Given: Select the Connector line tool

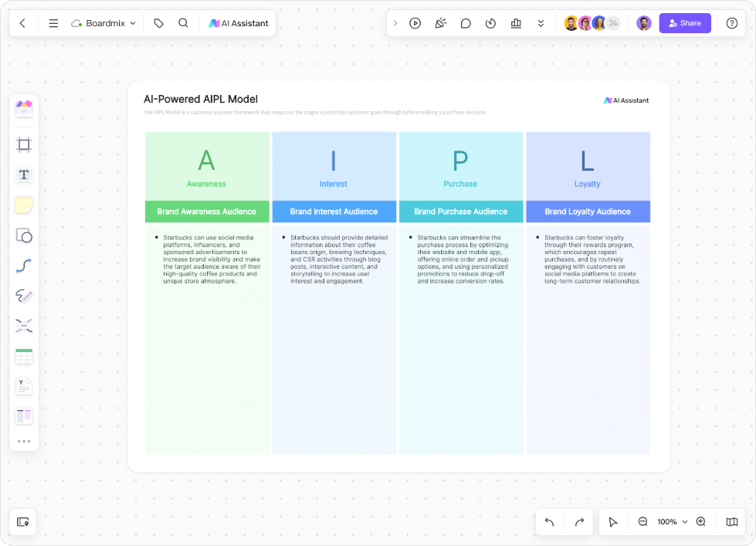Looking at the screenshot, I should (x=24, y=266).
